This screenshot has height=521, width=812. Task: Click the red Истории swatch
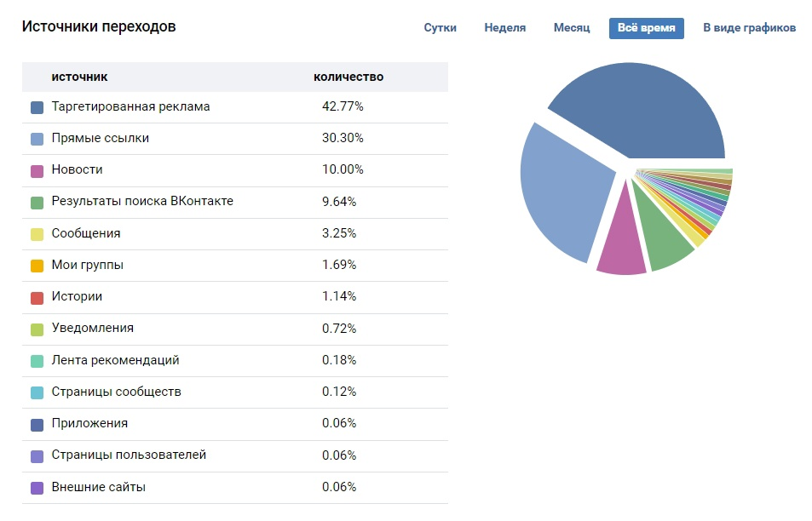[x=37, y=297]
